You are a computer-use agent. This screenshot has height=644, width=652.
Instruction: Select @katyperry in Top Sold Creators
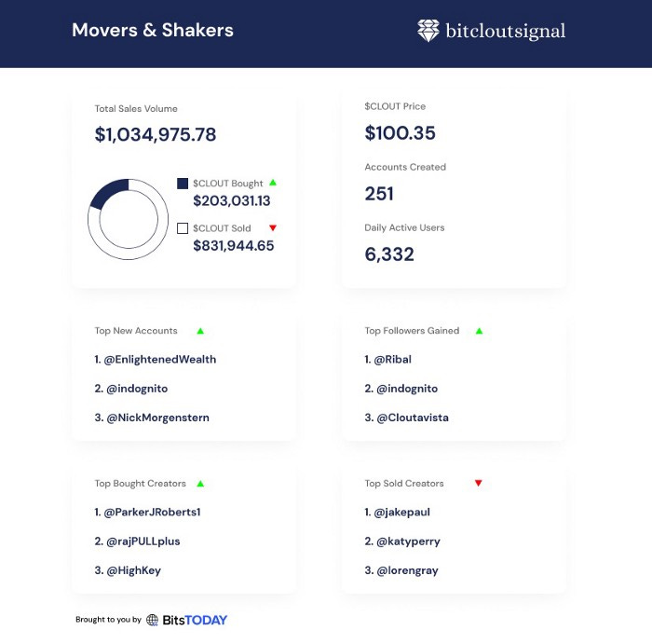click(x=402, y=541)
